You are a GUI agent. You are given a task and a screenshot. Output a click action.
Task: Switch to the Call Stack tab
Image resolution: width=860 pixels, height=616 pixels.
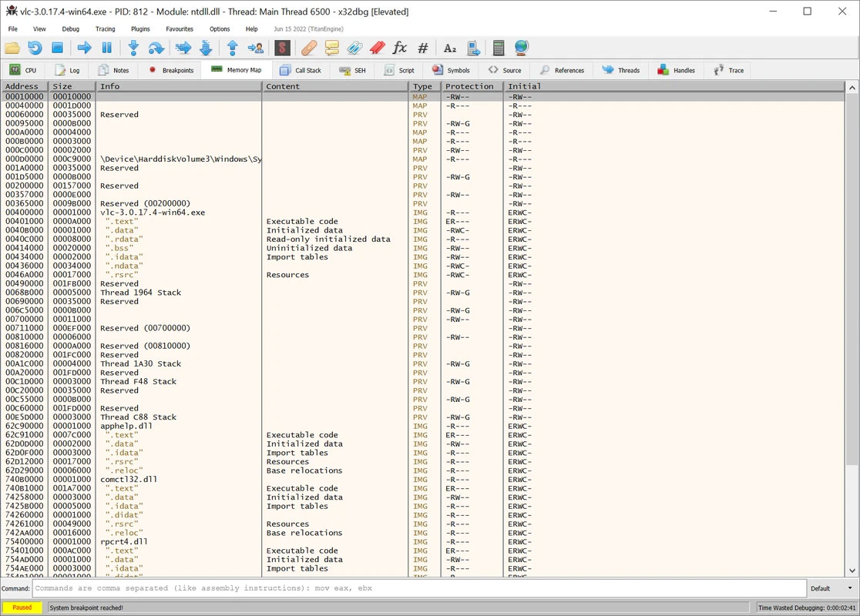click(x=301, y=70)
